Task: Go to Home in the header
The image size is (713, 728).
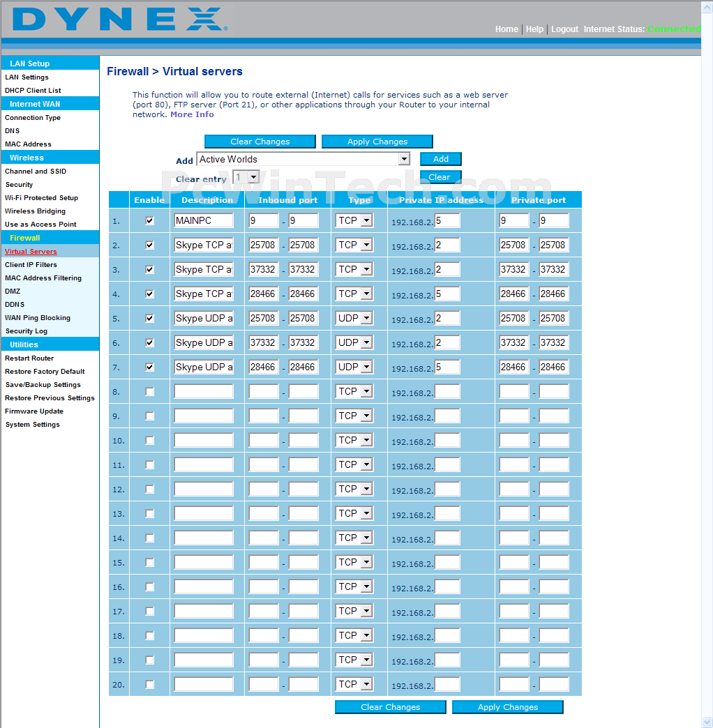Action: pyautogui.click(x=506, y=29)
